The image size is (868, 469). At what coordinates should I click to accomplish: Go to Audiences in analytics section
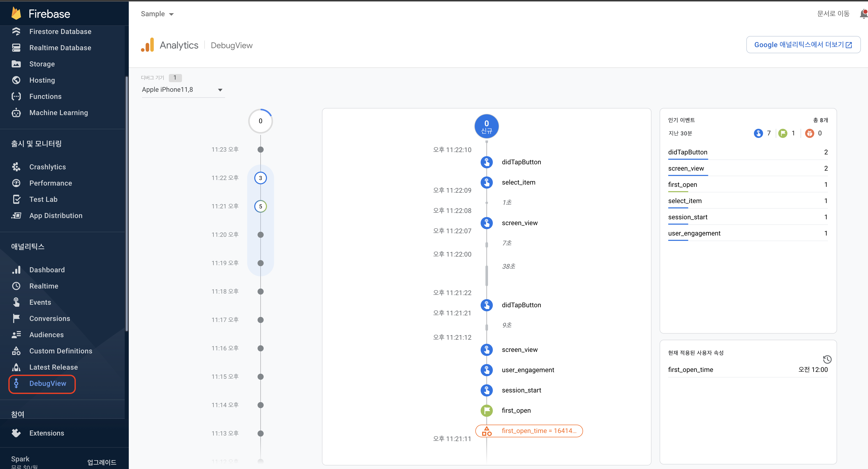[46, 335]
